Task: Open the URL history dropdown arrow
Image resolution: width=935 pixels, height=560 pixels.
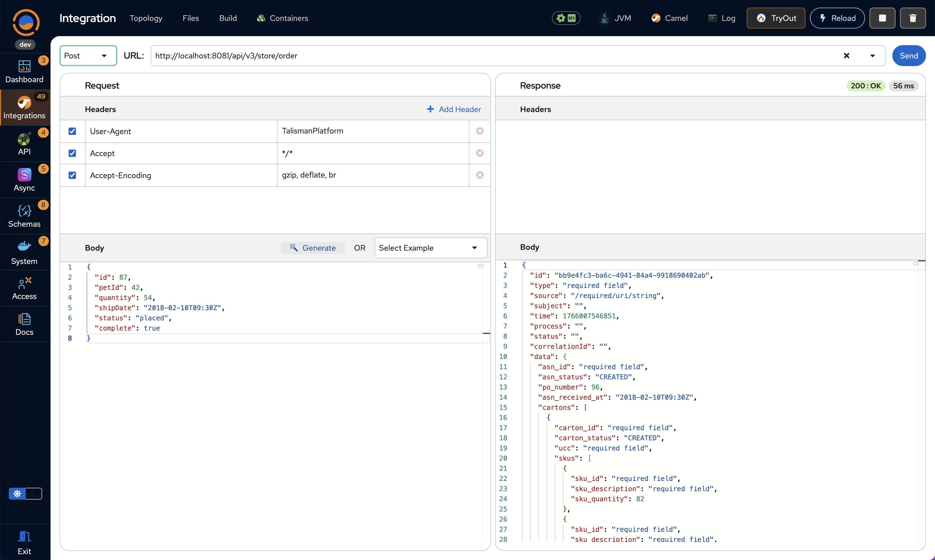Action: point(873,56)
